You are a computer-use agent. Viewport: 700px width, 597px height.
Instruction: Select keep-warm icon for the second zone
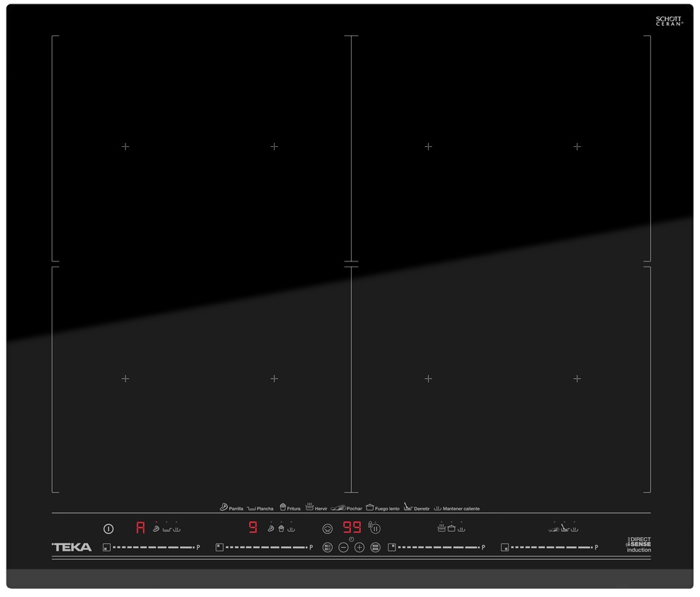292,529
